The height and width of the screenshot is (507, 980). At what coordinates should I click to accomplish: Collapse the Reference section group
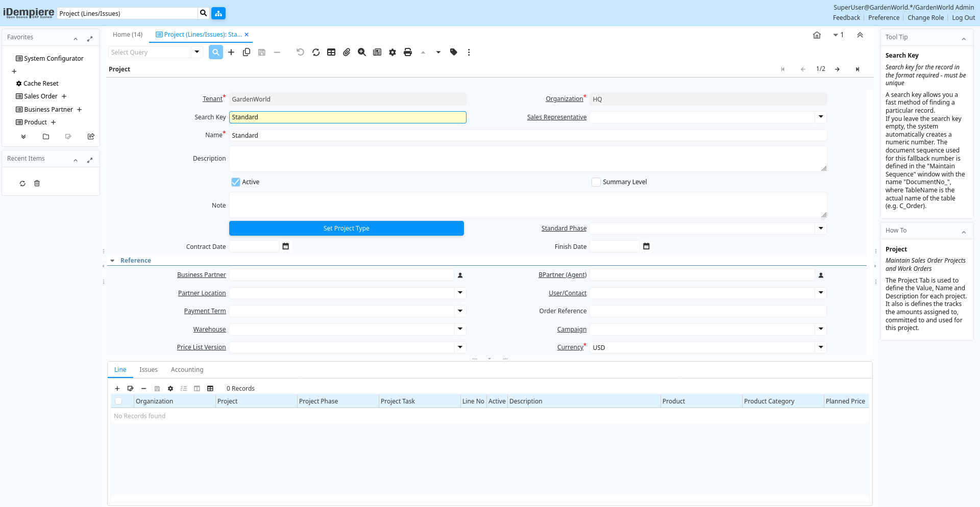pos(113,261)
